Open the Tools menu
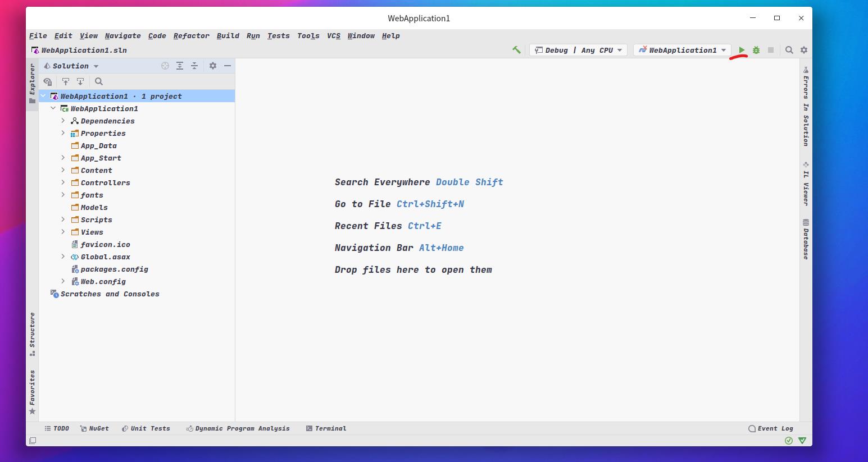This screenshot has width=868, height=462. coord(308,35)
